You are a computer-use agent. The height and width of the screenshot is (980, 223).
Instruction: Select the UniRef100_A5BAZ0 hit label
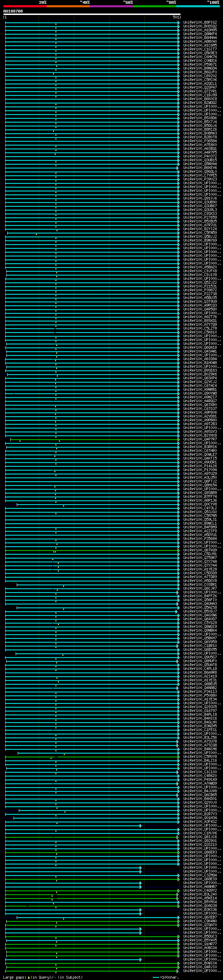click(x=200, y=267)
